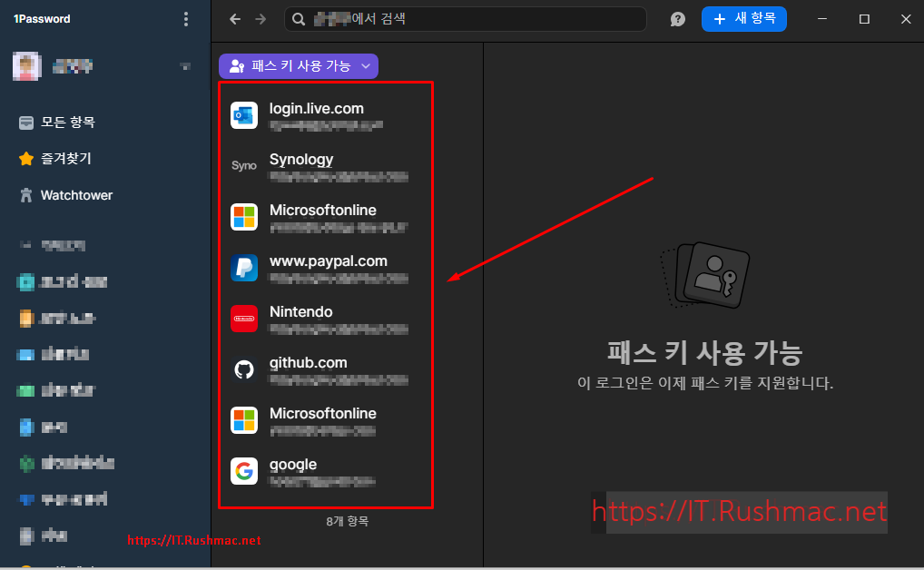The height and width of the screenshot is (570, 924).
Task: Click the Synology logo icon
Action: point(243,166)
